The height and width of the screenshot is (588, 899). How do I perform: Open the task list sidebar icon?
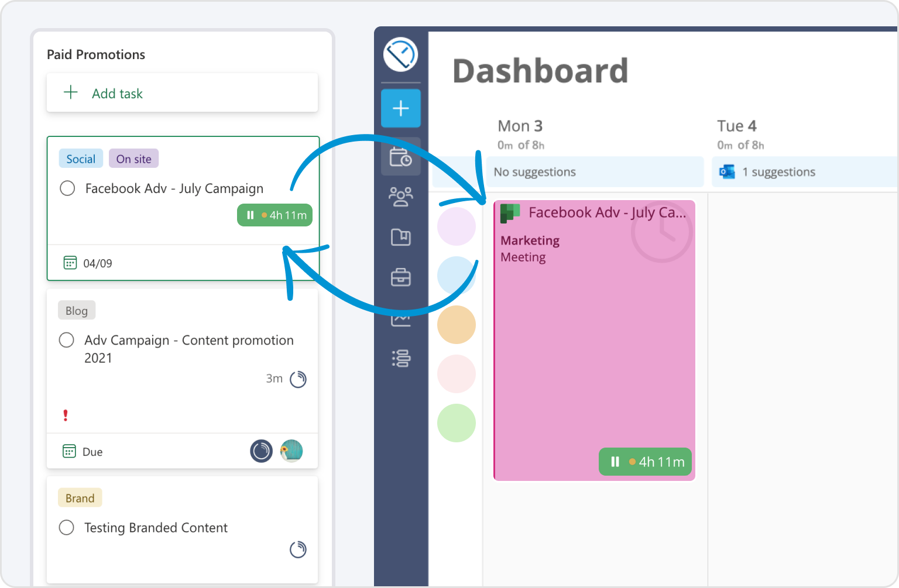[x=400, y=359]
